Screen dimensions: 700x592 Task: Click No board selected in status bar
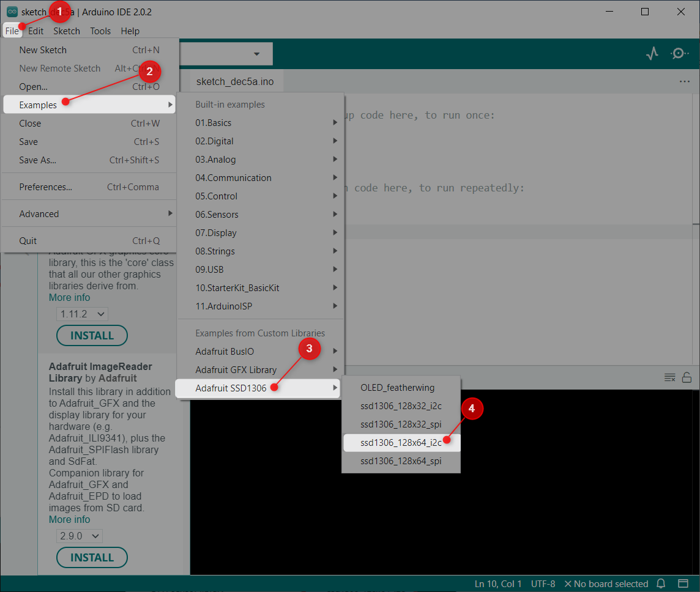coord(606,583)
